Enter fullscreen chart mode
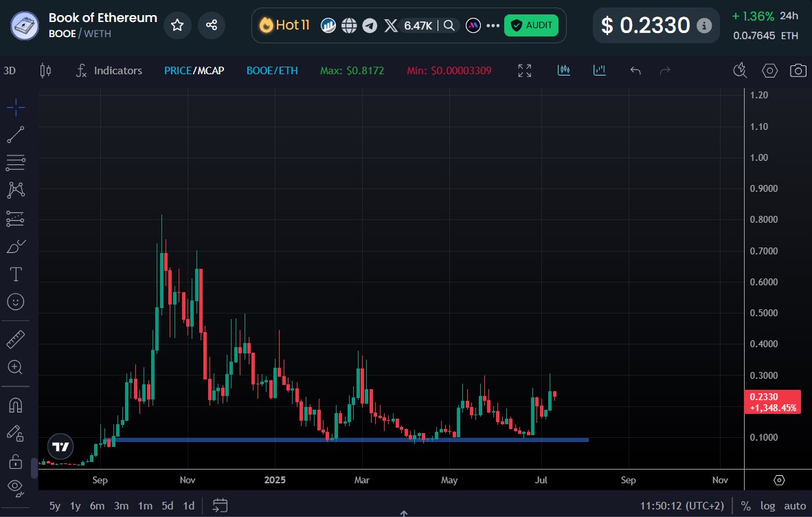This screenshot has width=812, height=517. [525, 70]
